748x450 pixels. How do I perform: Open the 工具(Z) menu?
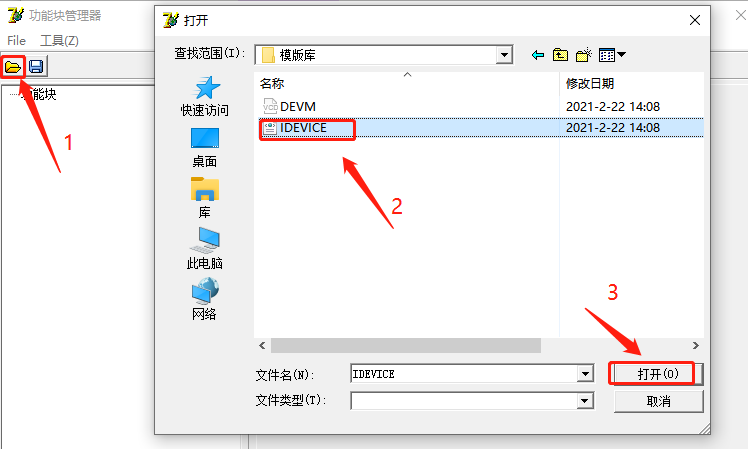59,41
